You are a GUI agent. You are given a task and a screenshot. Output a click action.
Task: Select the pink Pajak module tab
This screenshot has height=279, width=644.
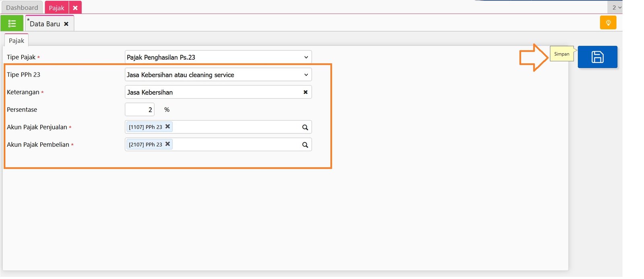[56, 8]
